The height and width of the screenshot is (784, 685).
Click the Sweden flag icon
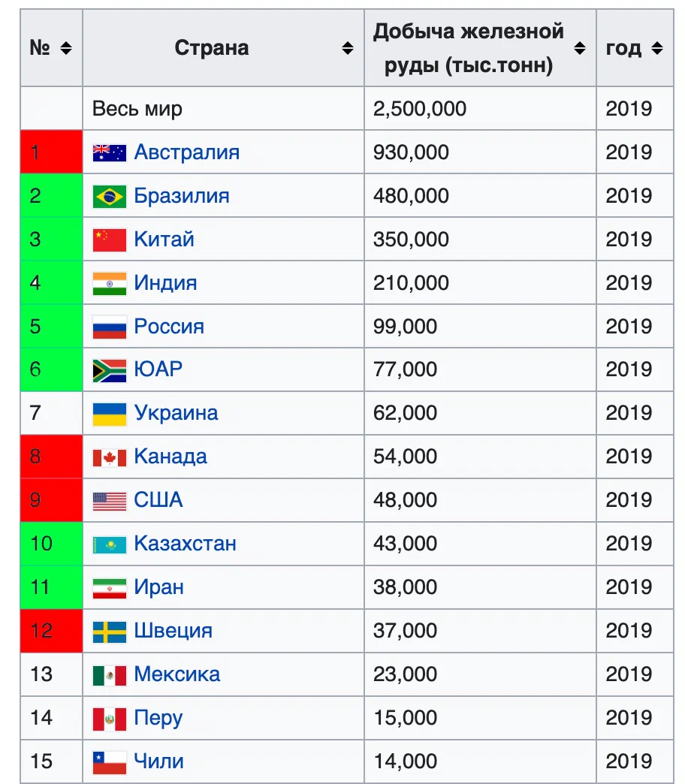click(110, 632)
